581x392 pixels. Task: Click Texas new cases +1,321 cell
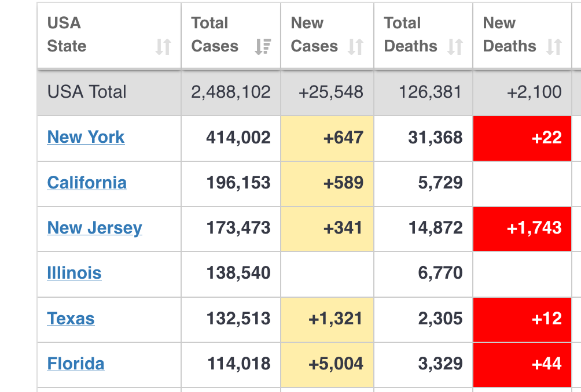[x=328, y=319]
